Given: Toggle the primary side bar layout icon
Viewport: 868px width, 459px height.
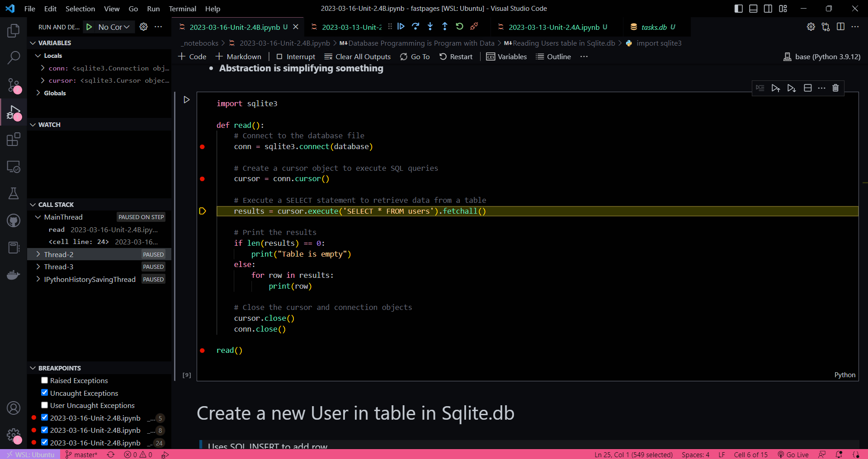Looking at the screenshot, I should coord(739,9).
